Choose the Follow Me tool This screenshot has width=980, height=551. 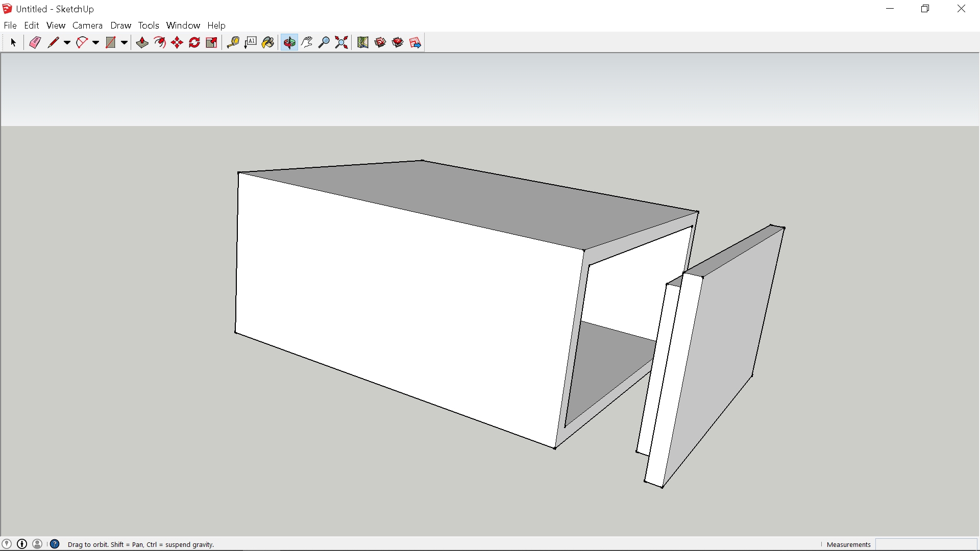click(x=160, y=43)
